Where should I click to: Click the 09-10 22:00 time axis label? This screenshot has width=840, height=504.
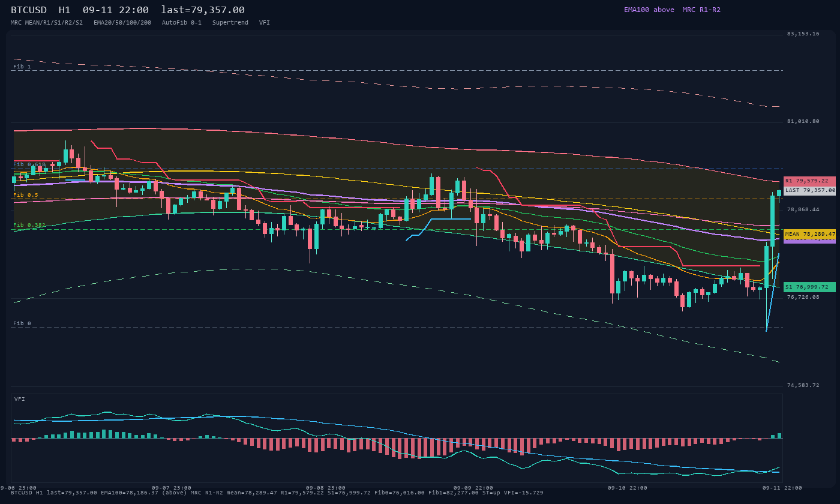tap(628, 488)
